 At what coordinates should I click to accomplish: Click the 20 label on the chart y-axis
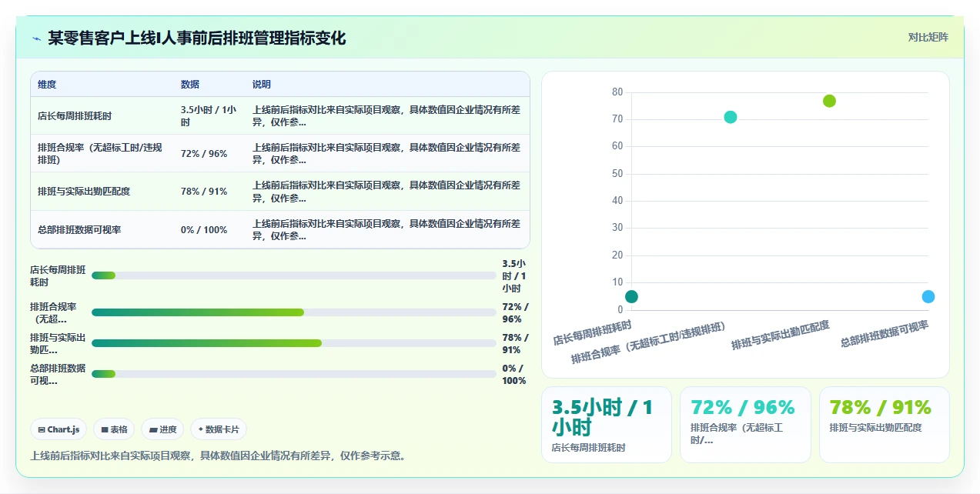(x=617, y=255)
